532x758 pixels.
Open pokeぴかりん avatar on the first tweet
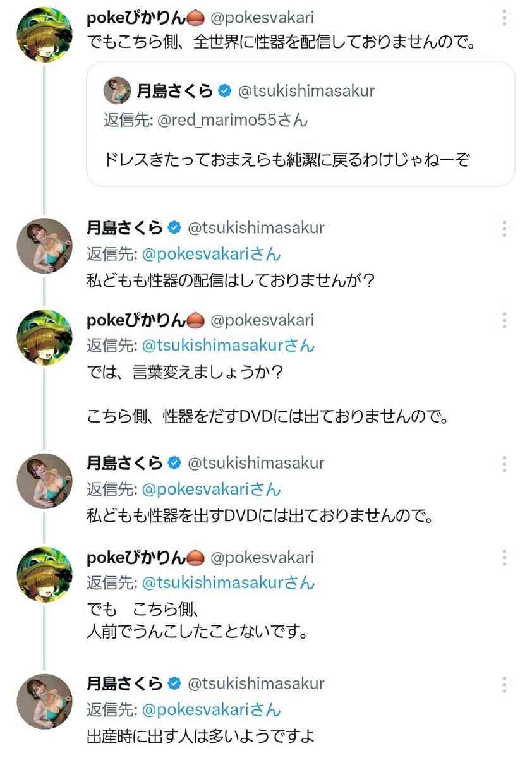click(42, 35)
